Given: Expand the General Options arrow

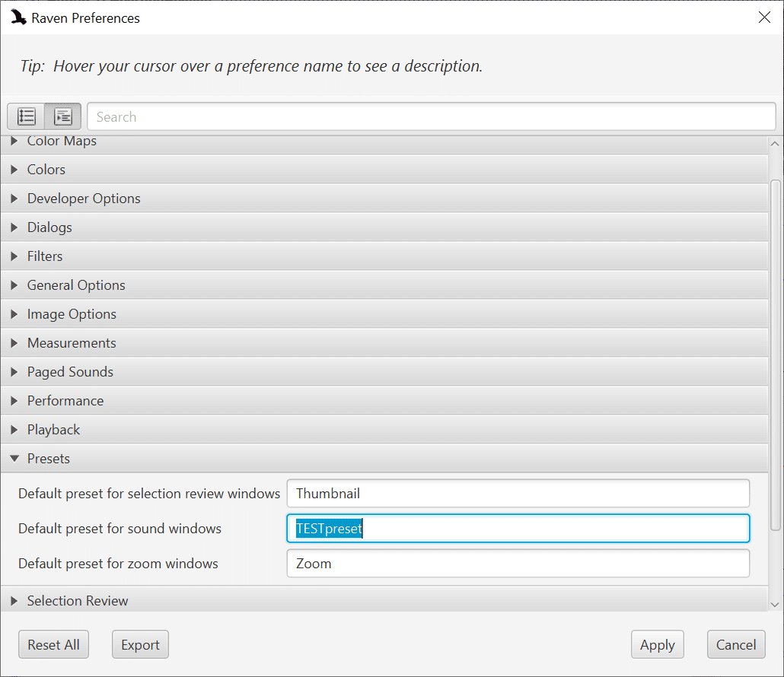Looking at the screenshot, I should click(14, 285).
